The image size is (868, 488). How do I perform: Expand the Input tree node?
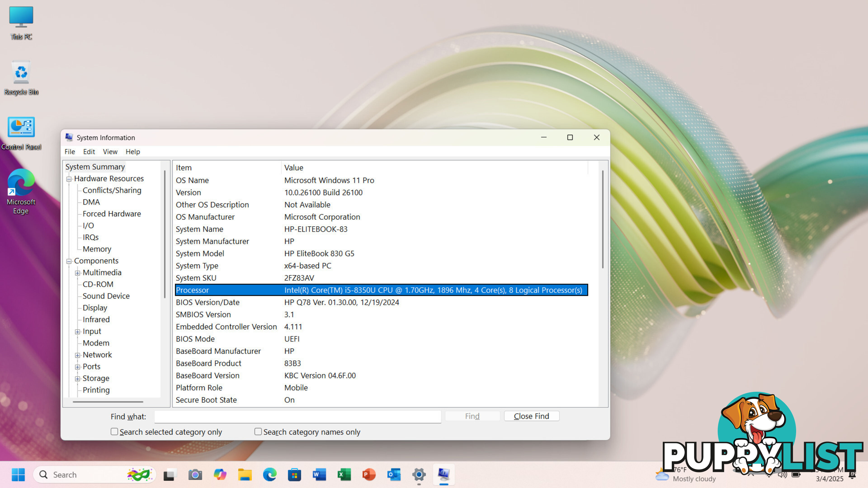[x=78, y=332]
